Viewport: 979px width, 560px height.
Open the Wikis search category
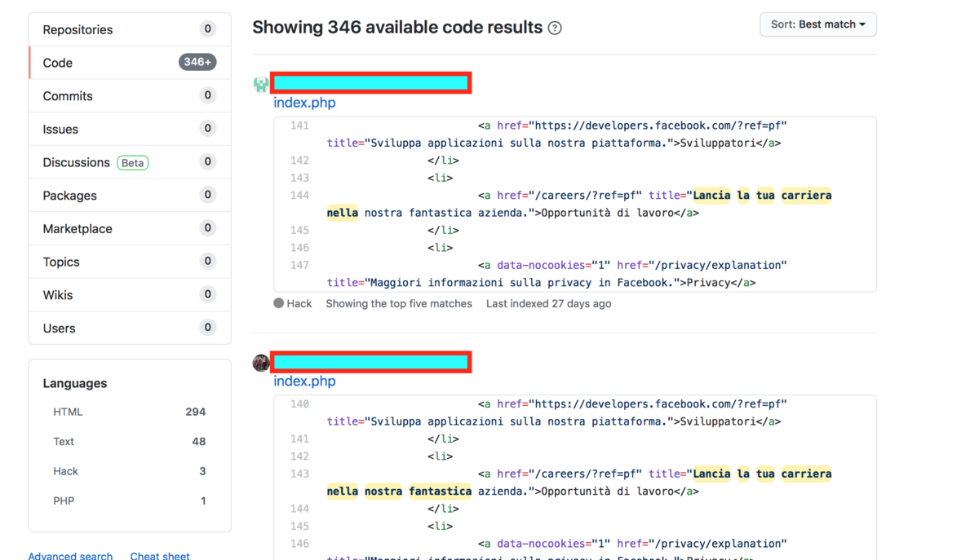[x=130, y=295]
